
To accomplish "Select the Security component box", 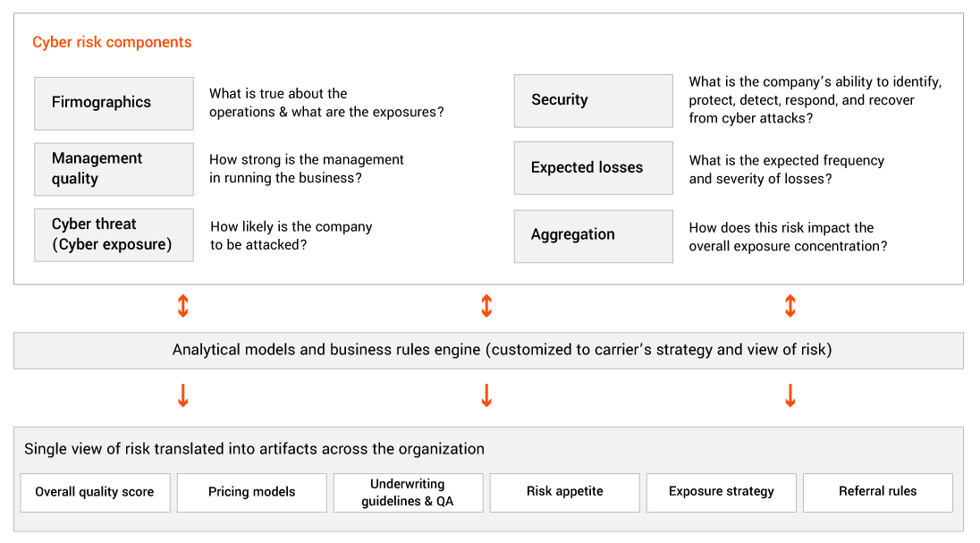I will click(593, 100).
